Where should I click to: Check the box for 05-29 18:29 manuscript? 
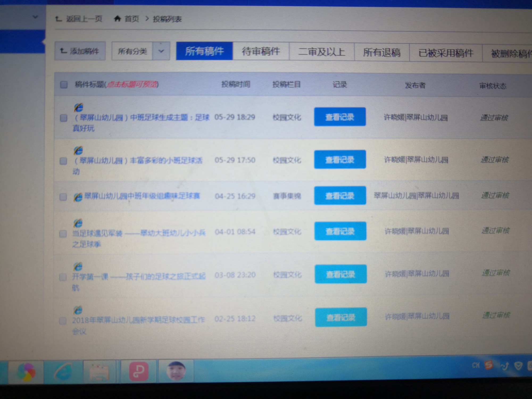pyautogui.click(x=64, y=118)
